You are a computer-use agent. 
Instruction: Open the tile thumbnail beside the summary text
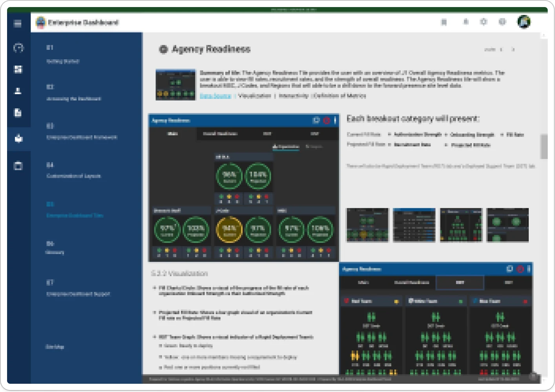click(175, 85)
